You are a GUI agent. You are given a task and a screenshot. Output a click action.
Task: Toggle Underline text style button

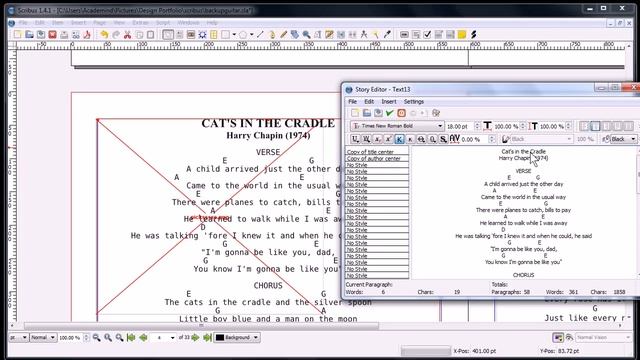(356, 139)
